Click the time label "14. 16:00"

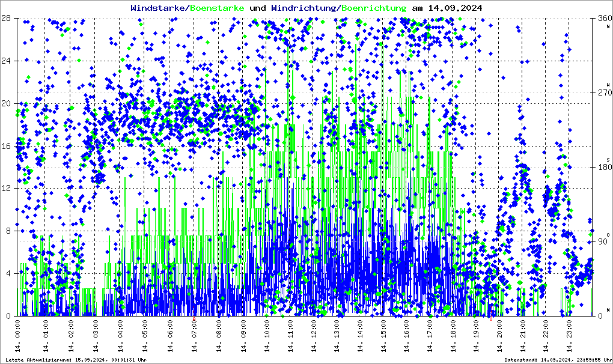click(407, 336)
